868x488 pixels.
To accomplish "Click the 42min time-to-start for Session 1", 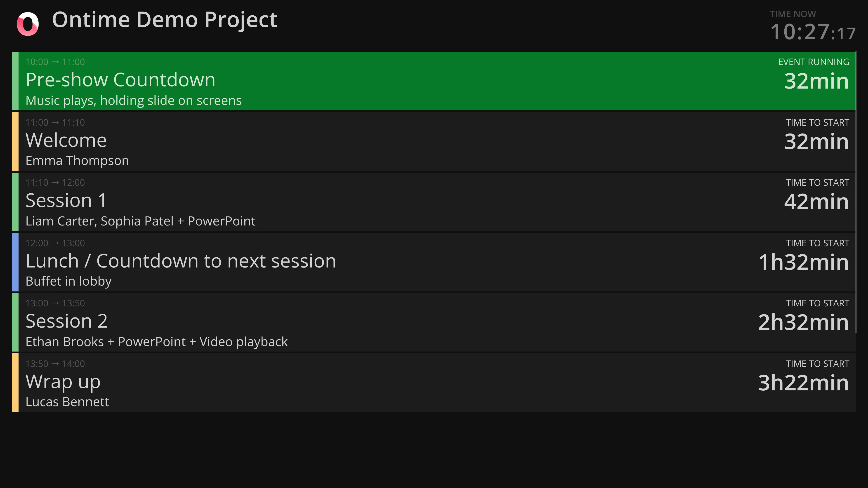I will point(816,202).
